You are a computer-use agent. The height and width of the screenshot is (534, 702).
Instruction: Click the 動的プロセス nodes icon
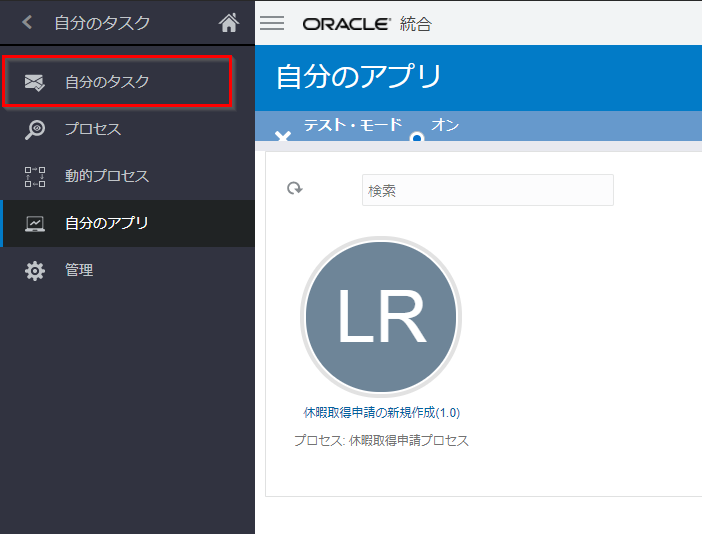pyautogui.click(x=35, y=177)
